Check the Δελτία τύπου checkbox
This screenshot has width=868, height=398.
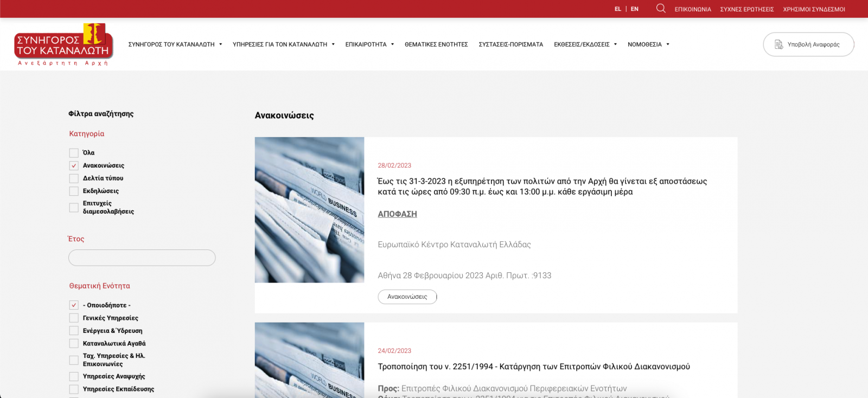click(74, 178)
